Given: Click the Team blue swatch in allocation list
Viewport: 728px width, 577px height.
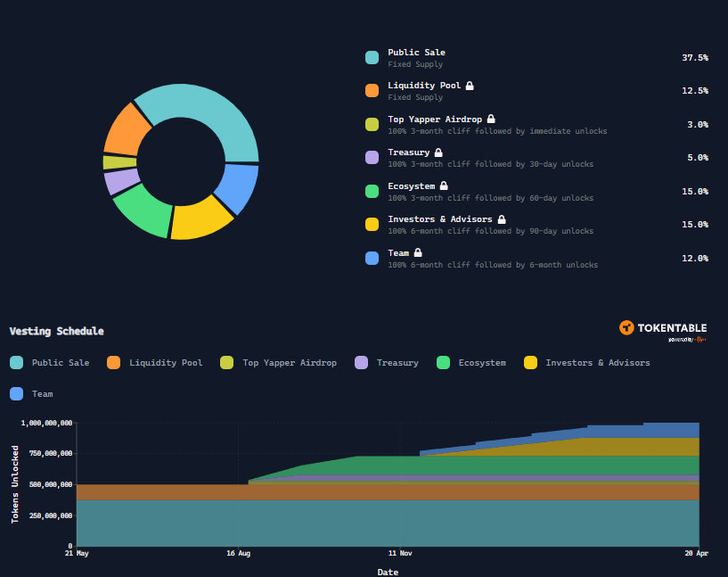Looking at the screenshot, I should (x=372, y=259).
